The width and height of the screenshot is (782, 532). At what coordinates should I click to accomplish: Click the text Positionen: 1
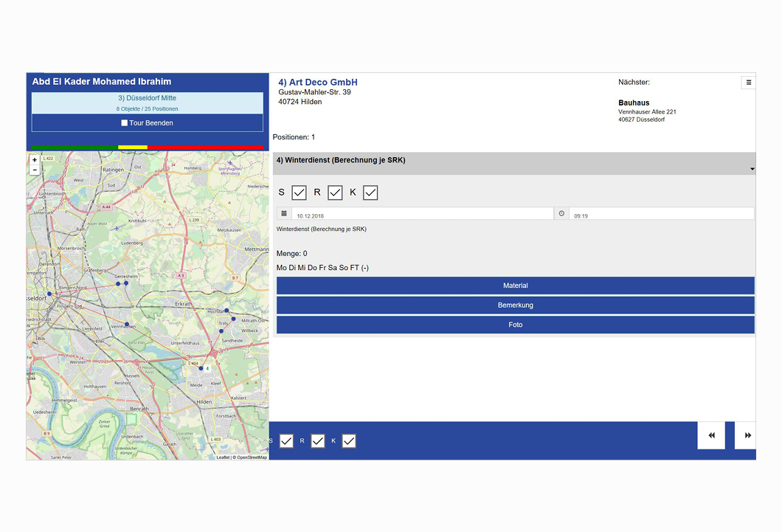294,137
